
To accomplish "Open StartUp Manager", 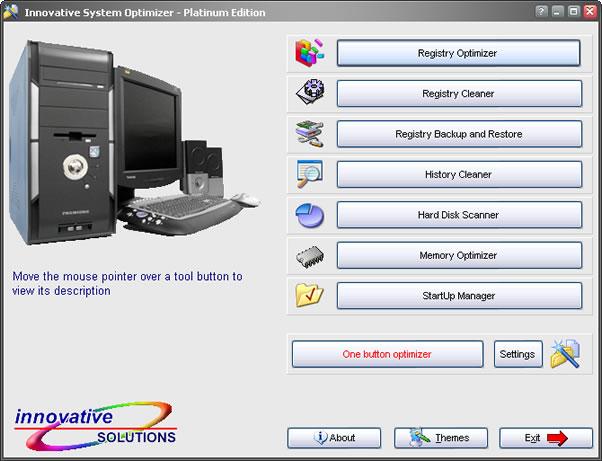I will coord(459,296).
